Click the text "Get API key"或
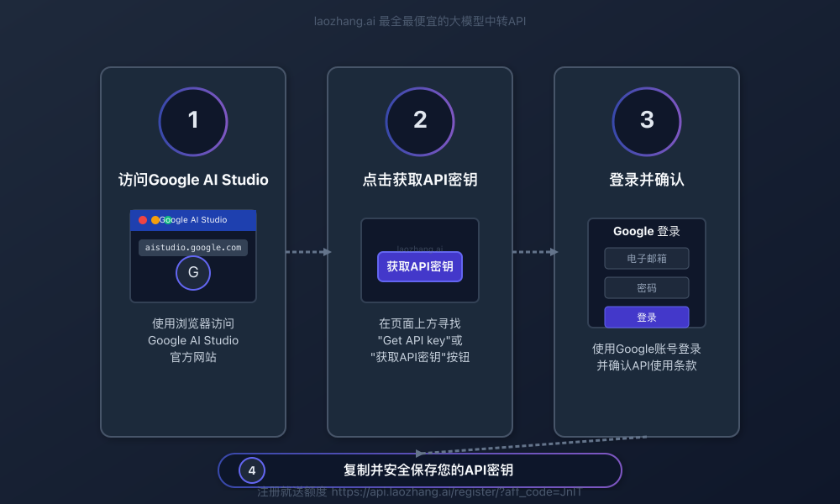840x504 pixels. [x=420, y=340]
